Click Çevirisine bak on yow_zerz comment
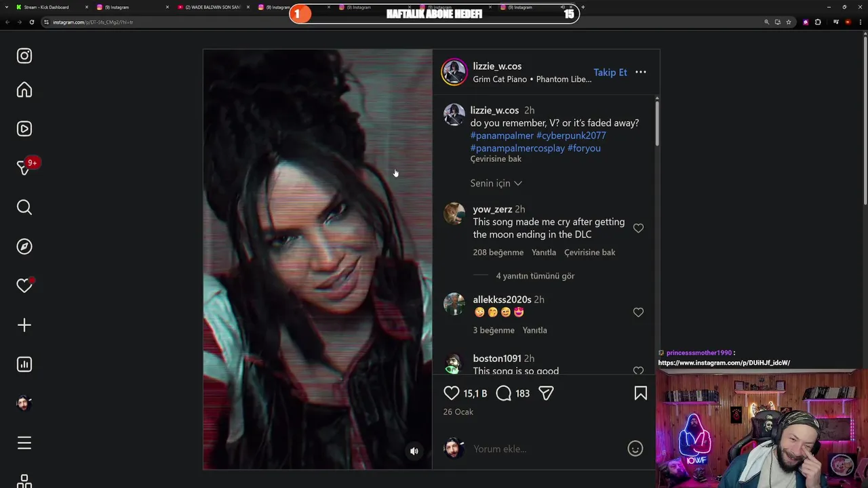 590,252
